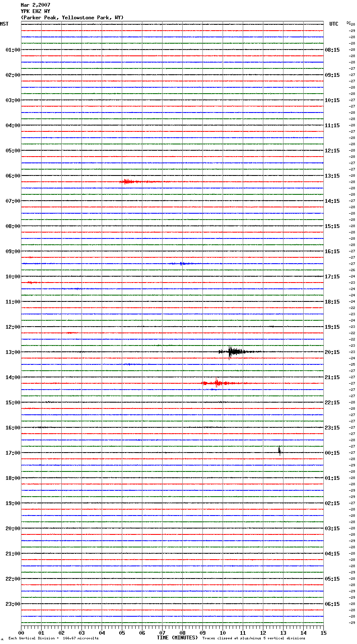This screenshot has height=644, width=357.
Task: Select the 15:00 MST time label
Action: (13, 403)
